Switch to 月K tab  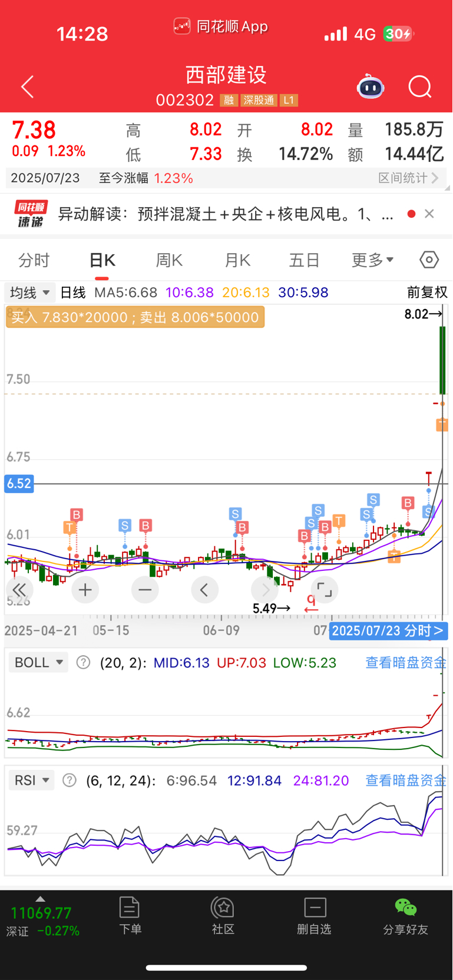click(x=237, y=260)
